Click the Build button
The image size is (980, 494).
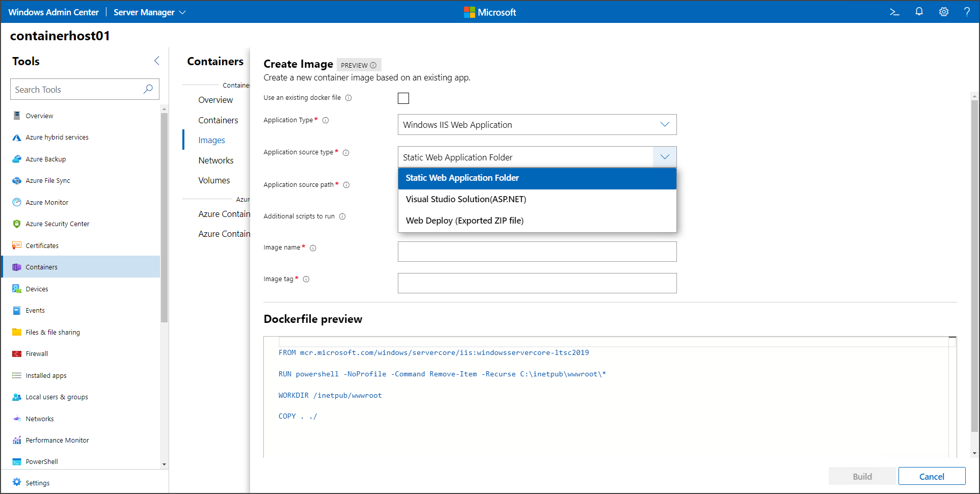click(862, 476)
